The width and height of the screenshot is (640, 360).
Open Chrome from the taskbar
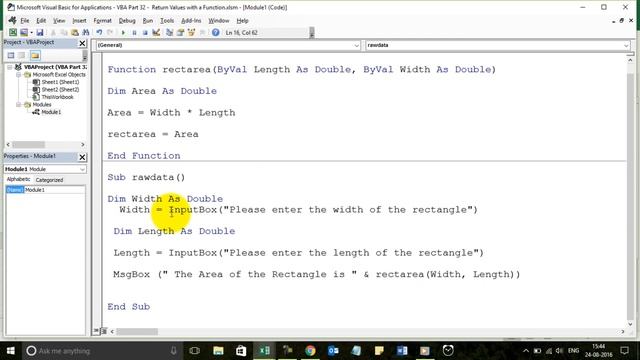click(310, 351)
